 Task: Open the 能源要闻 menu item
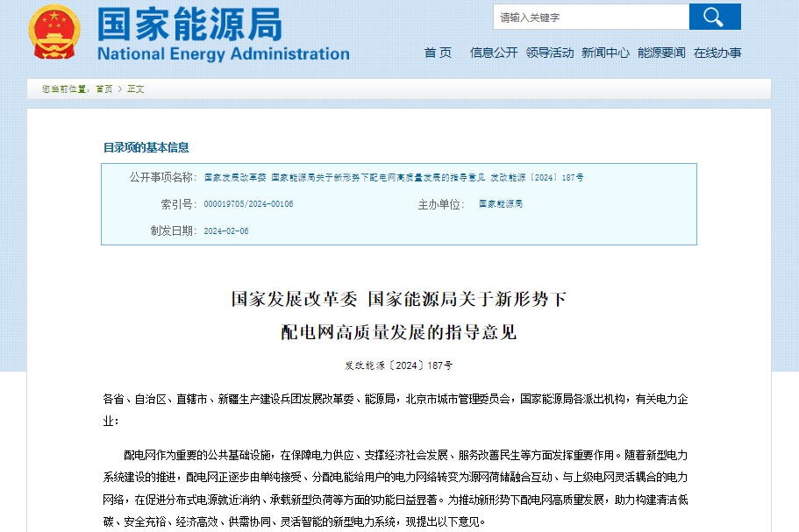[x=663, y=53]
